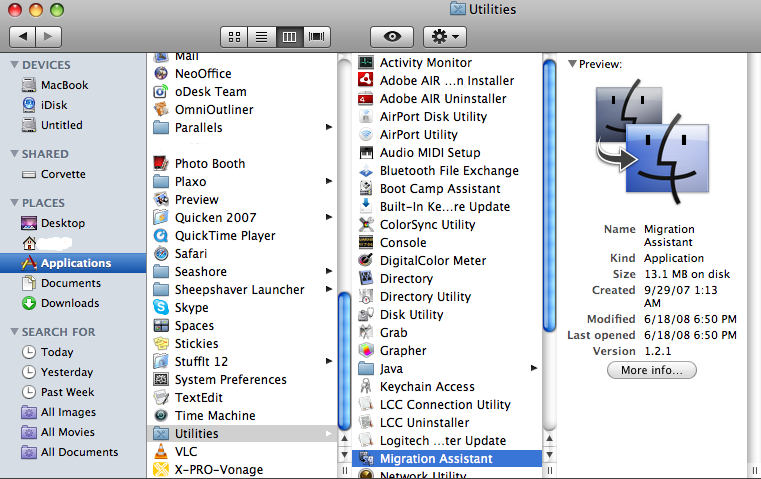This screenshot has height=479, width=761.
Task: Open the Action gear dropdown menu
Action: (x=445, y=37)
